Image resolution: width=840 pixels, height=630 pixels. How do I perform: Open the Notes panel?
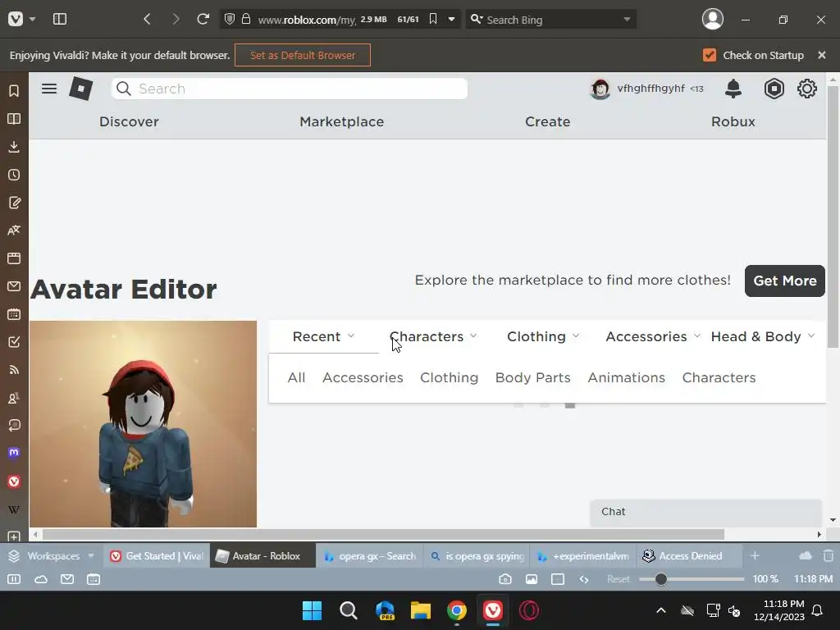14,203
